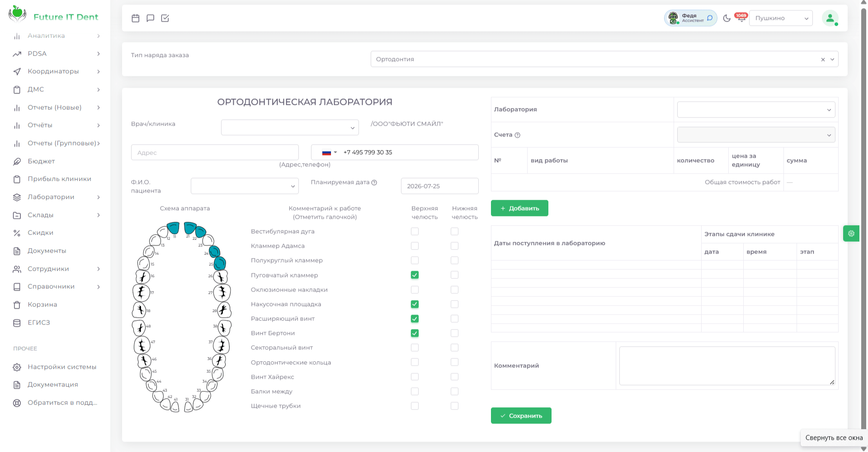868x452 pixels.
Task: Uncheck Пуговчатый кламмер upper jaw checkbox
Action: [415, 275]
